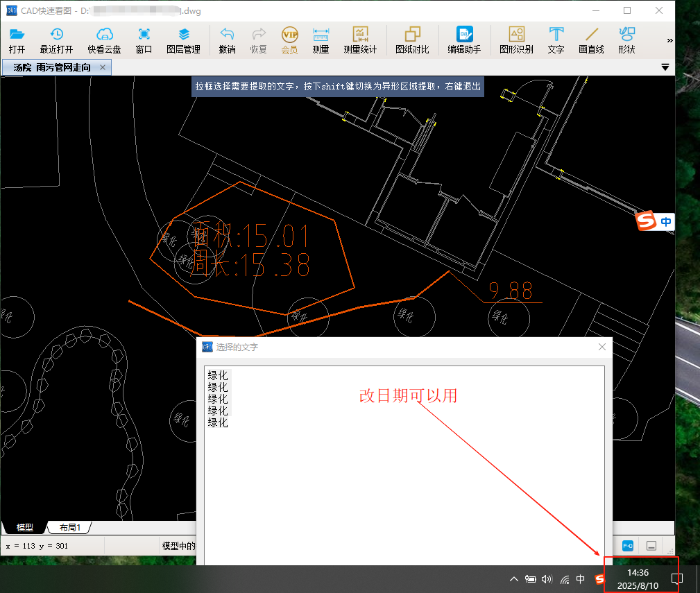Open the 快看云盘 cloud drive
This screenshot has height=593, width=700.
(105, 40)
